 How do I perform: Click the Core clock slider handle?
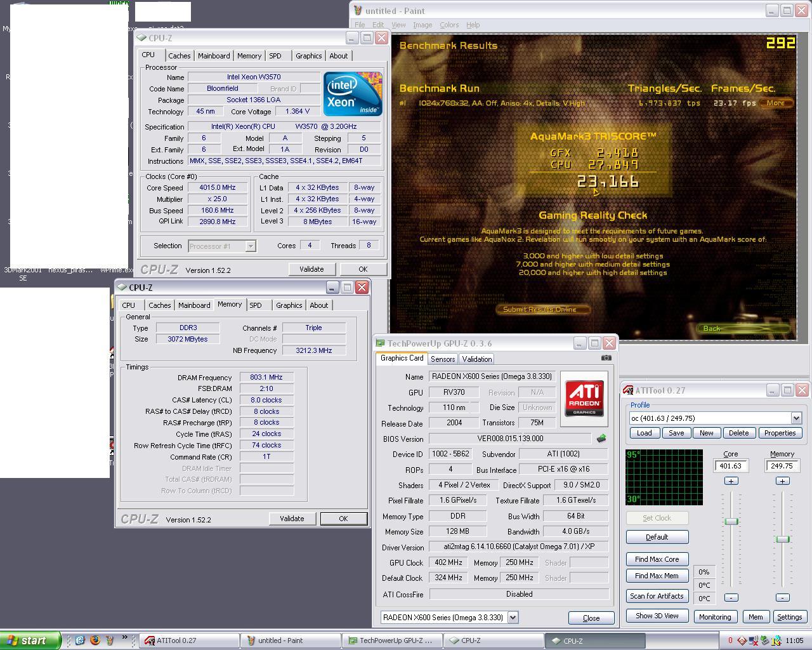[731, 521]
